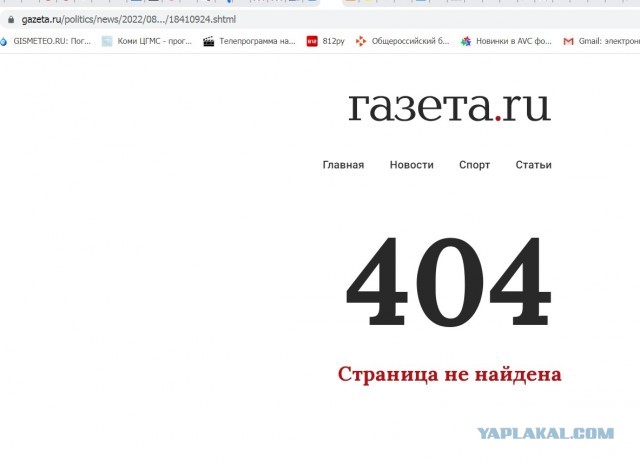Open Спорт section
The height and width of the screenshot is (463, 640).
point(474,165)
